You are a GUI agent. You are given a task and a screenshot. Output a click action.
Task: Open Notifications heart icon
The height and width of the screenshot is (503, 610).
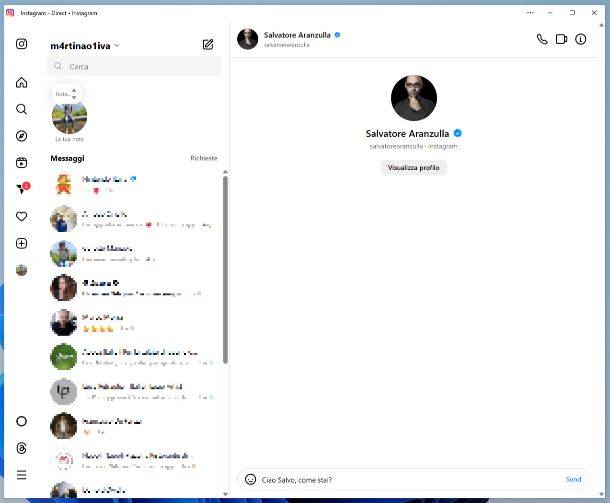pos(21,216)
